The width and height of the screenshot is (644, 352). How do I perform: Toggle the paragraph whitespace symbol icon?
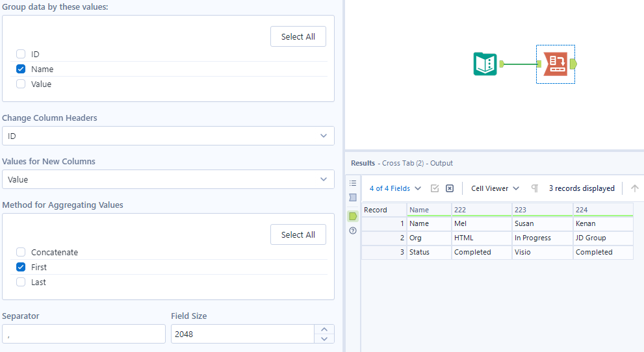pos(535,188)
